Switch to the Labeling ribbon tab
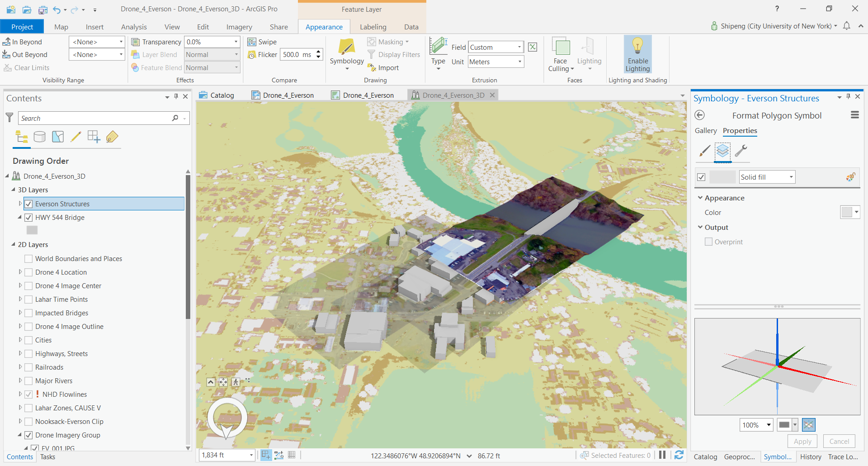The height and width of the screenshot is (466, 868). tap(373, 27)
